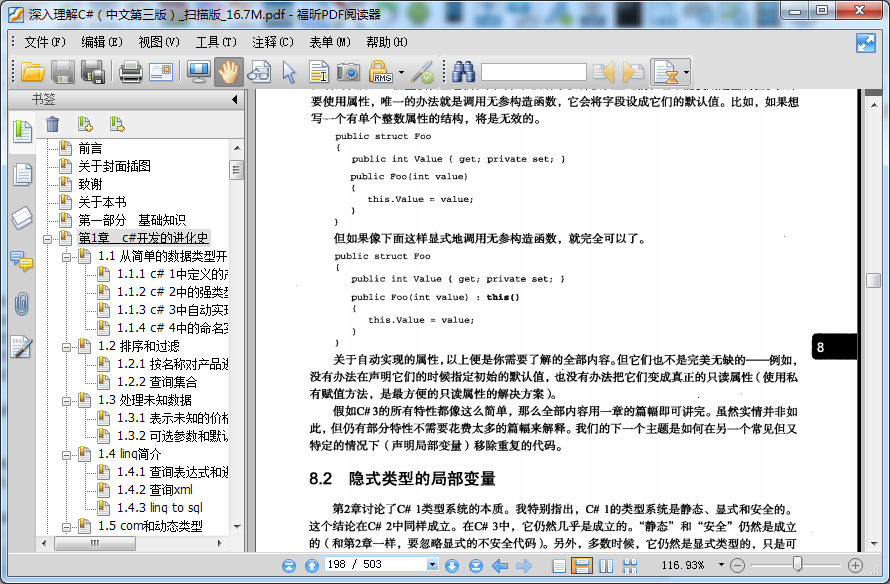Click the monitor full-screen view icon
This screenshot has height=584, width=890.
tap(198, 72)
